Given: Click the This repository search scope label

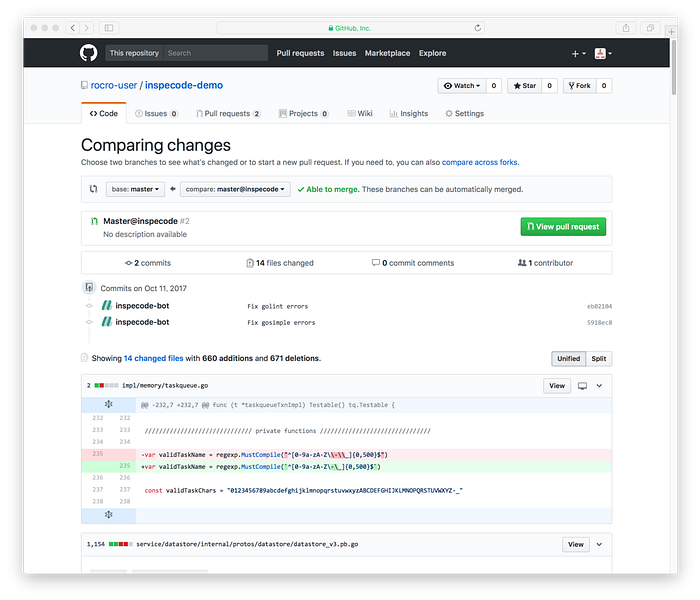Looking at the screenshot, I should point(134,53).
